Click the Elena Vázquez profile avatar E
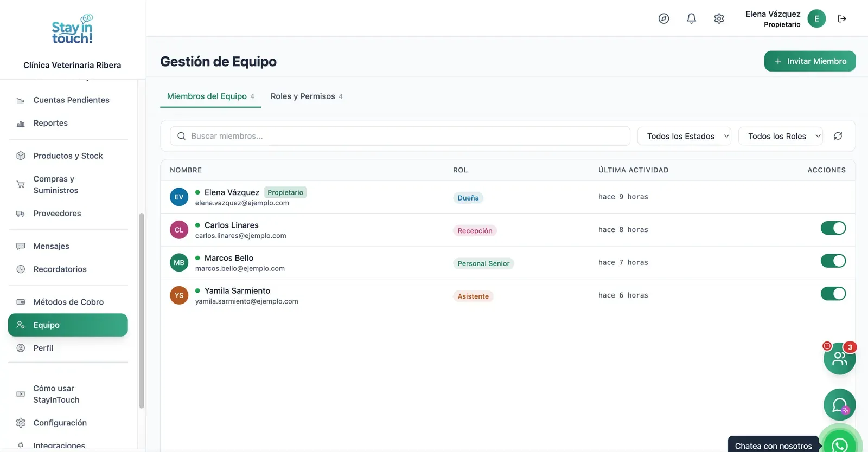The image size is (868, 452). (x=816, y=18)
